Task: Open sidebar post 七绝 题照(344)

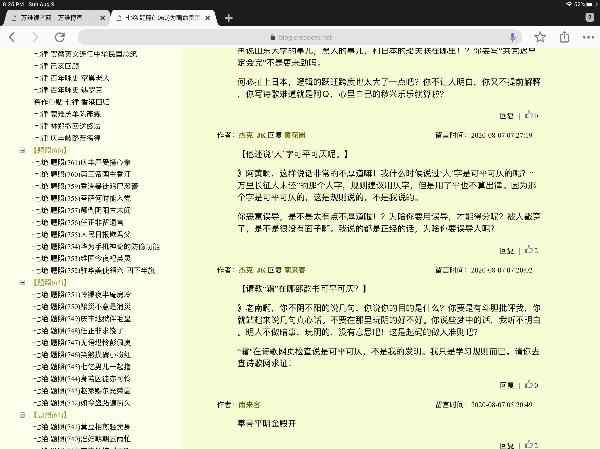Action: tap(82, 379)
